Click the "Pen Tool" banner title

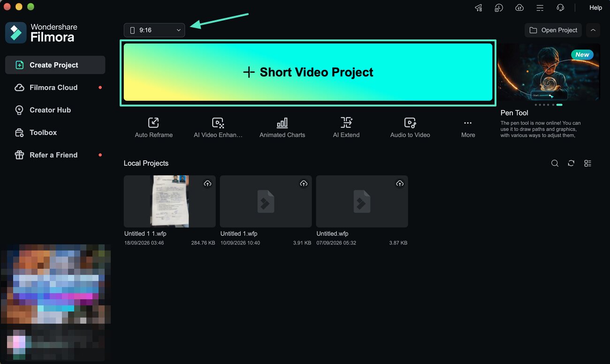pyautogui.click(x=514, y=113)
